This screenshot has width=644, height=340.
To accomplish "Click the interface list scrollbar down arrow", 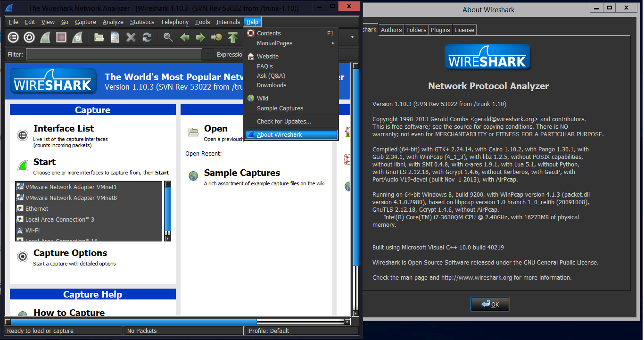I will [167, 239].
